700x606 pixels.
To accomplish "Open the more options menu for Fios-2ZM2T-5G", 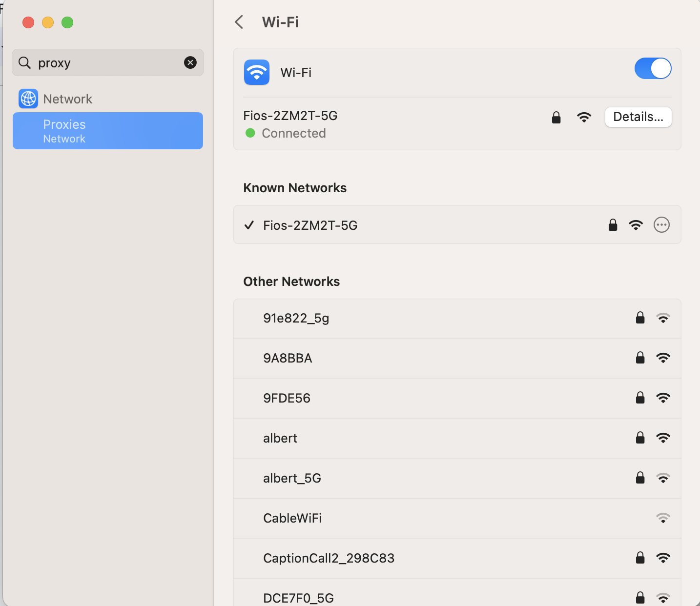I will coord(661,225).
